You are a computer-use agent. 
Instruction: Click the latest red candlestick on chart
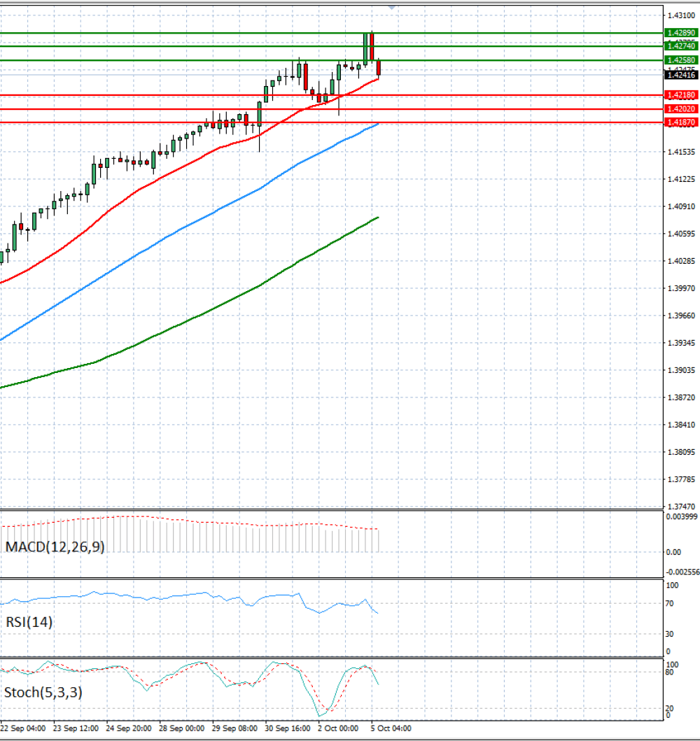pos(379,68)
